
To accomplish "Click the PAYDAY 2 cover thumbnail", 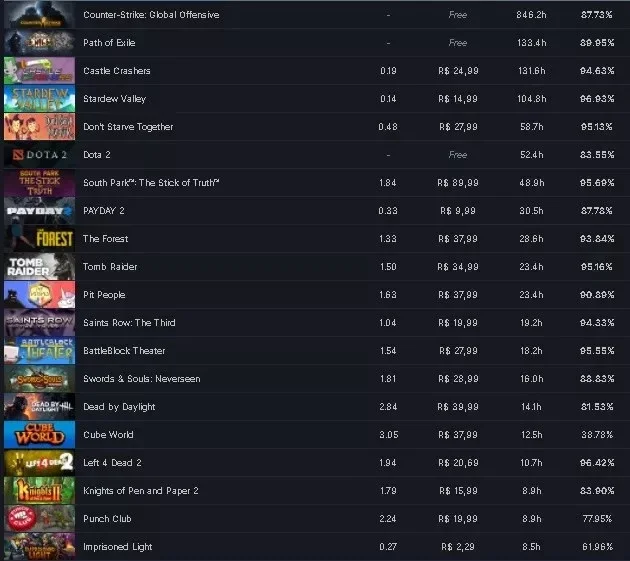I will tap(39, 211).
